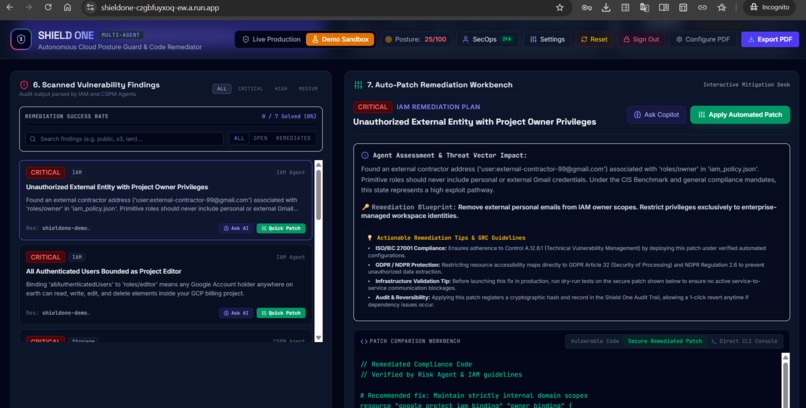Click the IAM REMEDIATION PLAN label
This screenshot has width=806, height=408.
click(x=438, y=107)
